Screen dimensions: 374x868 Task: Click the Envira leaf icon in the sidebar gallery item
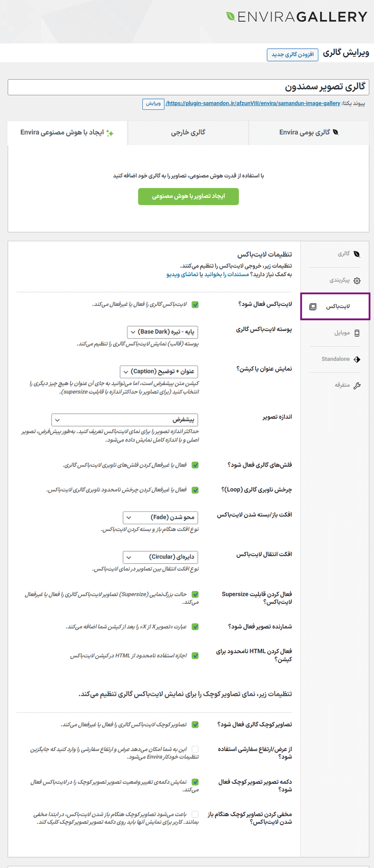click(357, 254)
